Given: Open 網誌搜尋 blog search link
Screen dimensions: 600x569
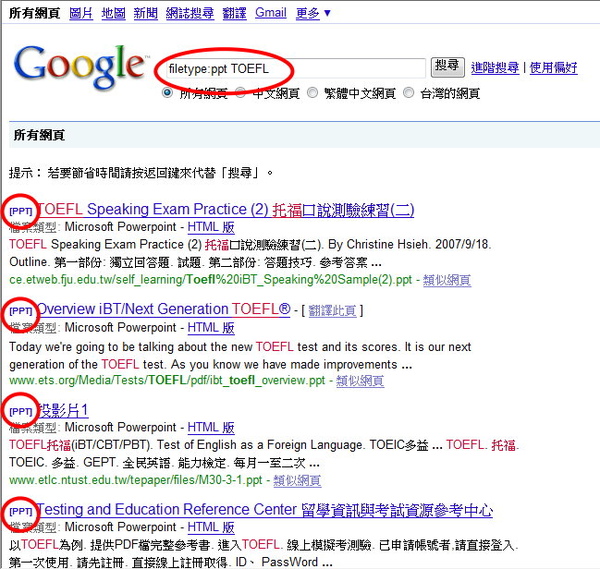Looking at the screenshot, I should 190,13.
